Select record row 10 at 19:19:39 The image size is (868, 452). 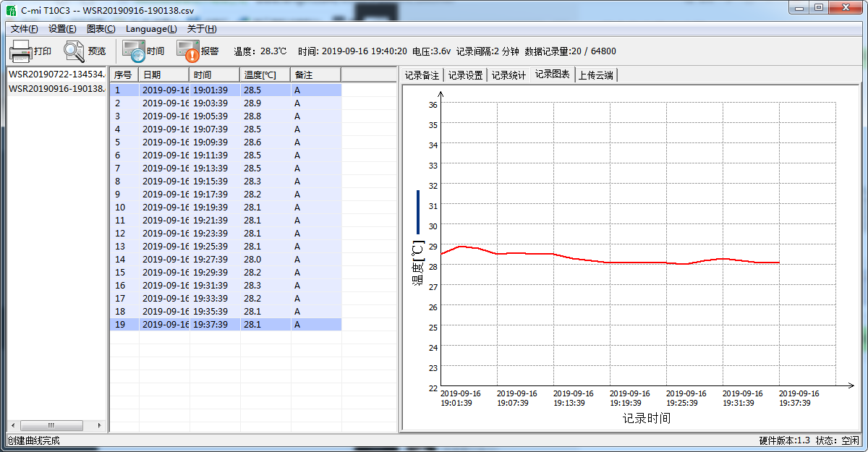tap(226, 208)
